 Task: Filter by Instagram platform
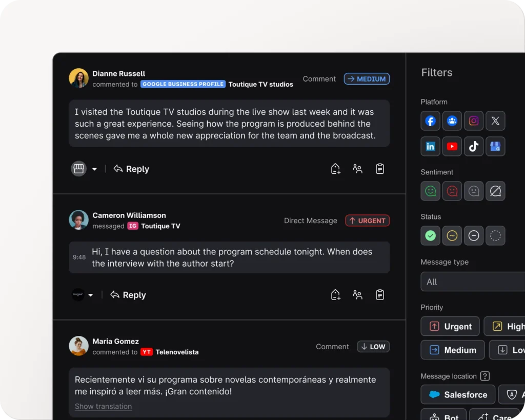pyautogui.click(x=474, y=121)
